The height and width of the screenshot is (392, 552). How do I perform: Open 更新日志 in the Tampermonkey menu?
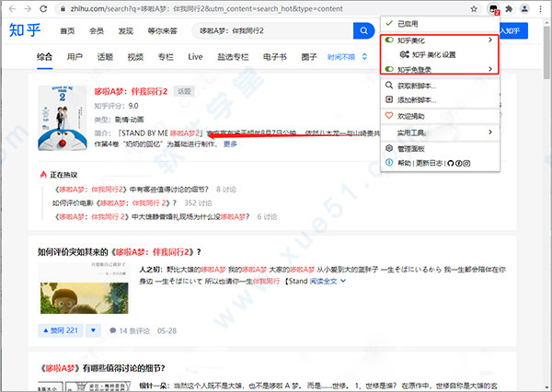pyautogui.click(x=429, y=163)
